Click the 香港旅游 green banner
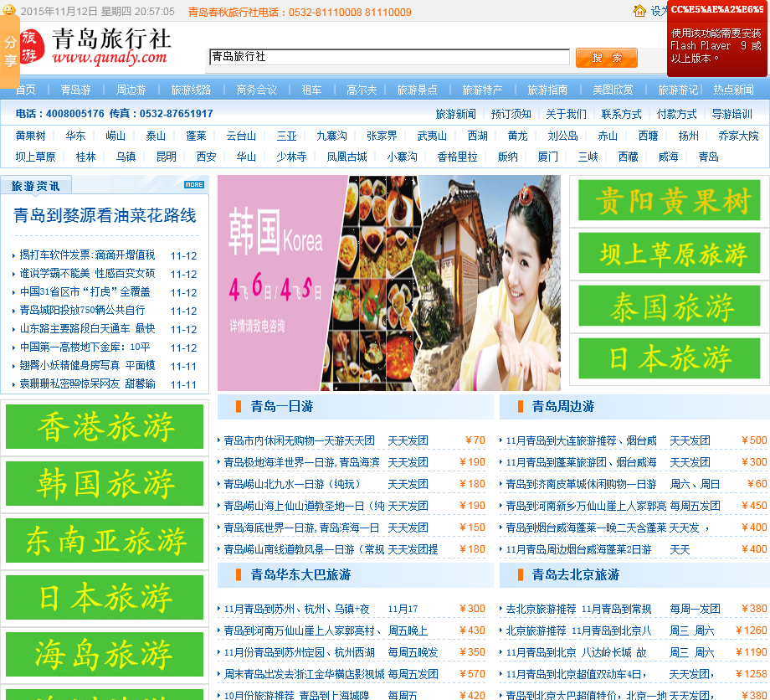This screenshot has width=770, height=700. (x=105, y=426)
